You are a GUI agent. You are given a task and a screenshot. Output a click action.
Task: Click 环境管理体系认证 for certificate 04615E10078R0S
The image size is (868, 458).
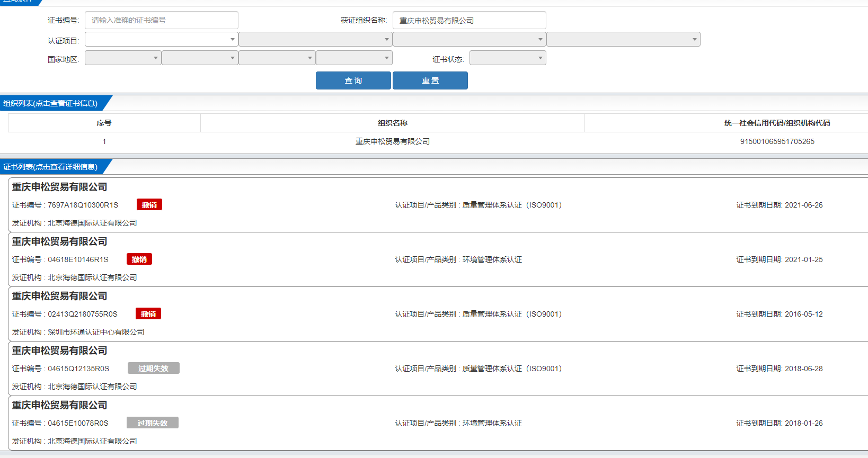click(492, 423)
